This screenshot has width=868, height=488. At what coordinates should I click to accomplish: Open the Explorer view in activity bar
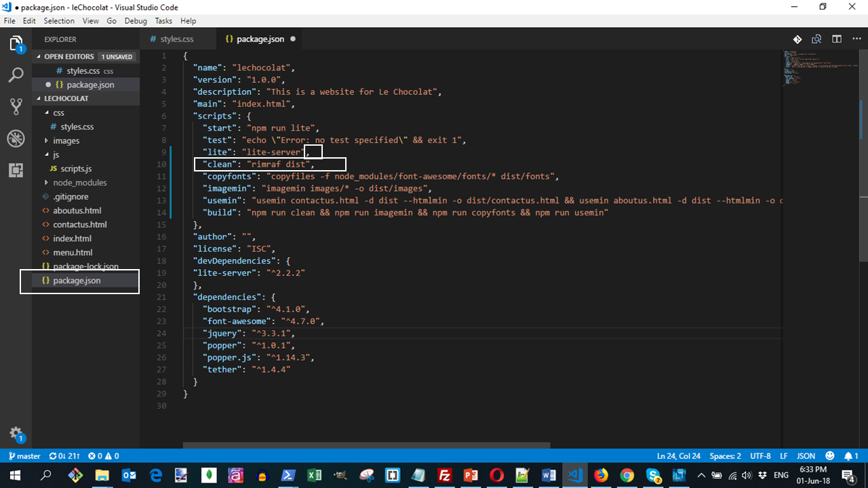16,45
